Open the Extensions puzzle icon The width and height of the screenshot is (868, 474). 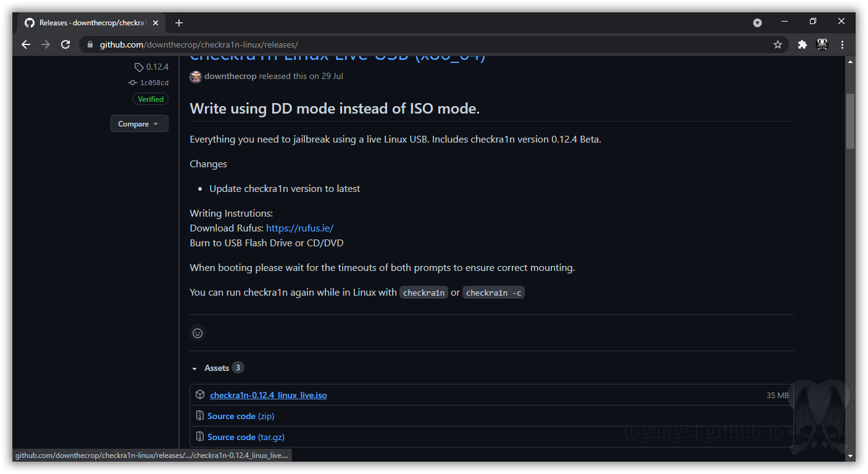[x=802, y=44]
